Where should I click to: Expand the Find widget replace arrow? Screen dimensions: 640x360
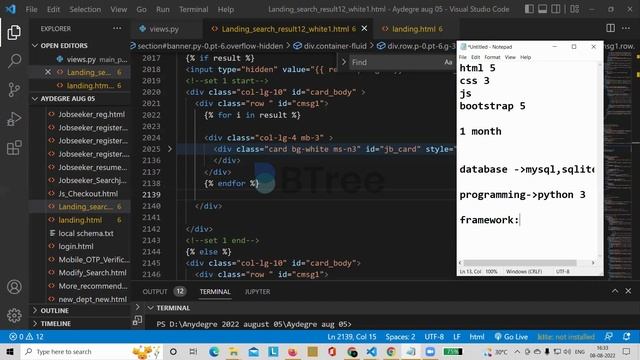[x=344, y=62]
